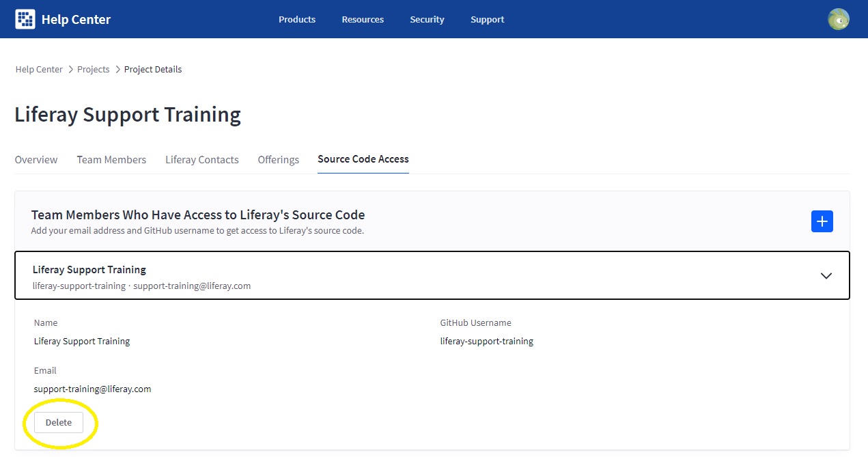868x457 pixels.
Task: Open the Support navigation menu
Action: (x=487, y=20)
